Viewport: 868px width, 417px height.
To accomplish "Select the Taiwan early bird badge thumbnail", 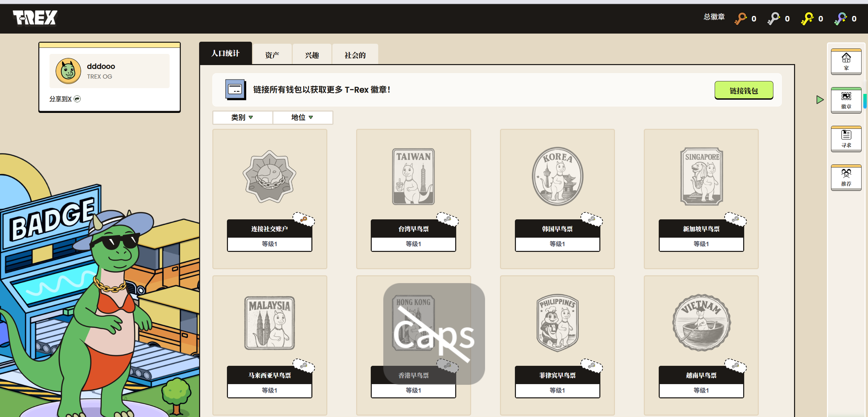I will coord(413,176).
